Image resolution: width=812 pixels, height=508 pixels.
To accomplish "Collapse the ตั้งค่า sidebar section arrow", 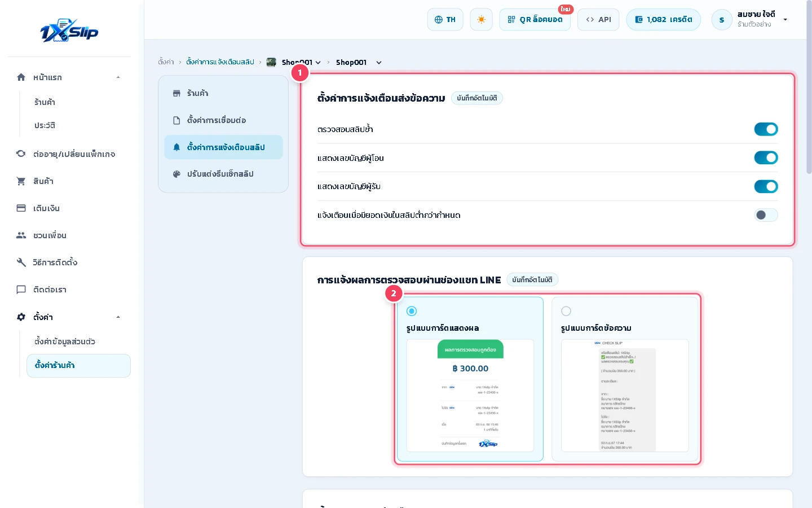I will click(x=118, y=317).
